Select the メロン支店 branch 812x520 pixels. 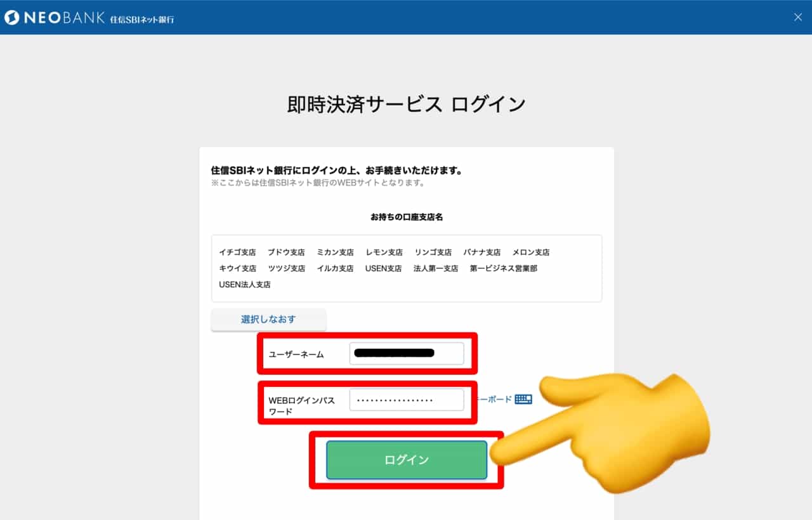530,252
